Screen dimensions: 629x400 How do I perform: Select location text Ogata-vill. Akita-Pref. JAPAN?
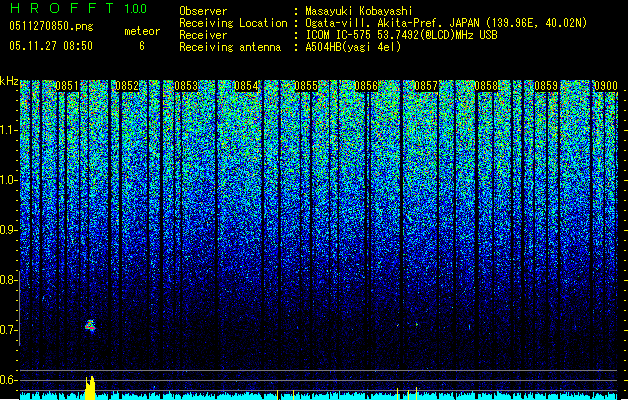392,23
